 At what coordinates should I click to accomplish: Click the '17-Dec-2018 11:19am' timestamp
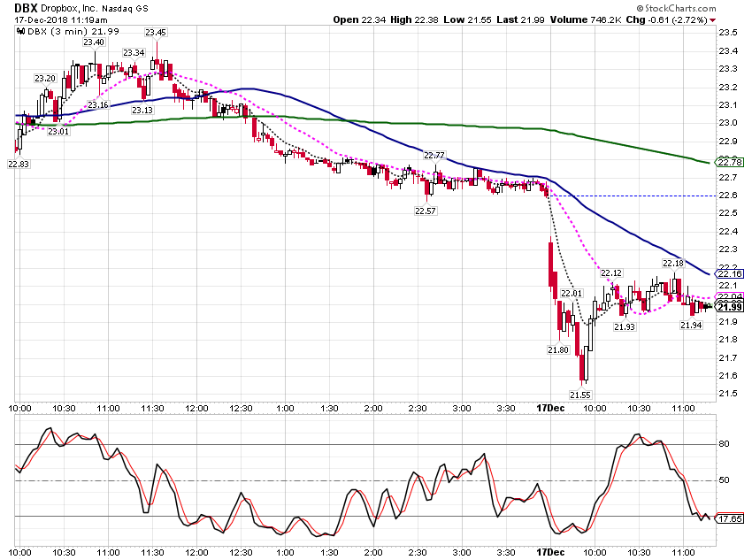(x=61, y=20)
